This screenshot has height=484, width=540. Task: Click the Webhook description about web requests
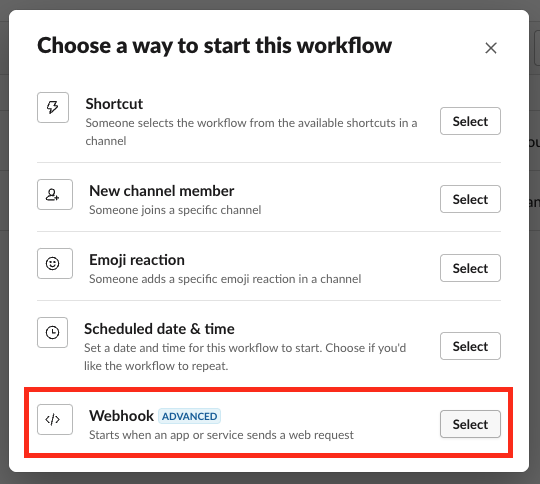(221, 435)
